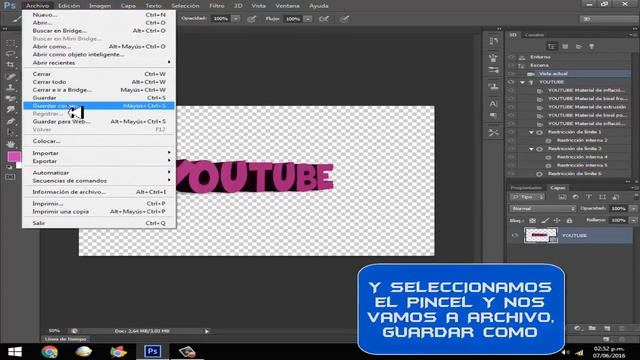Filter layers by adjustment layers icon
This screenshot has height=360, width=640.
coord(576,197)
